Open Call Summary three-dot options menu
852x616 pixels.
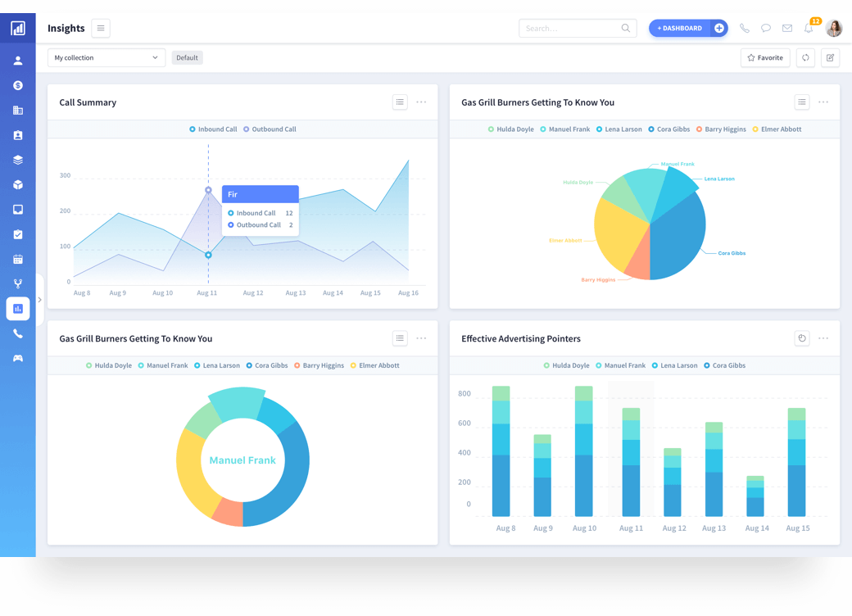(x=421, y=102)
